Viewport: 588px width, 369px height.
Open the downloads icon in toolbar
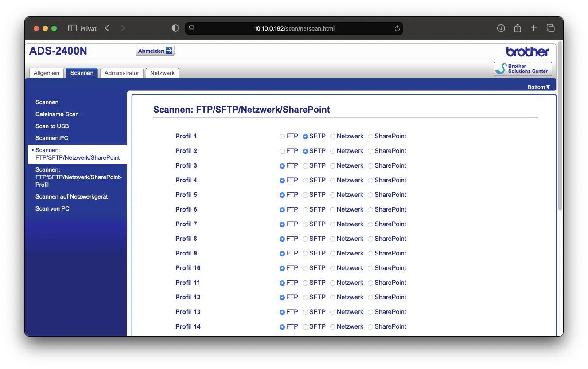[x=501, y=28]
